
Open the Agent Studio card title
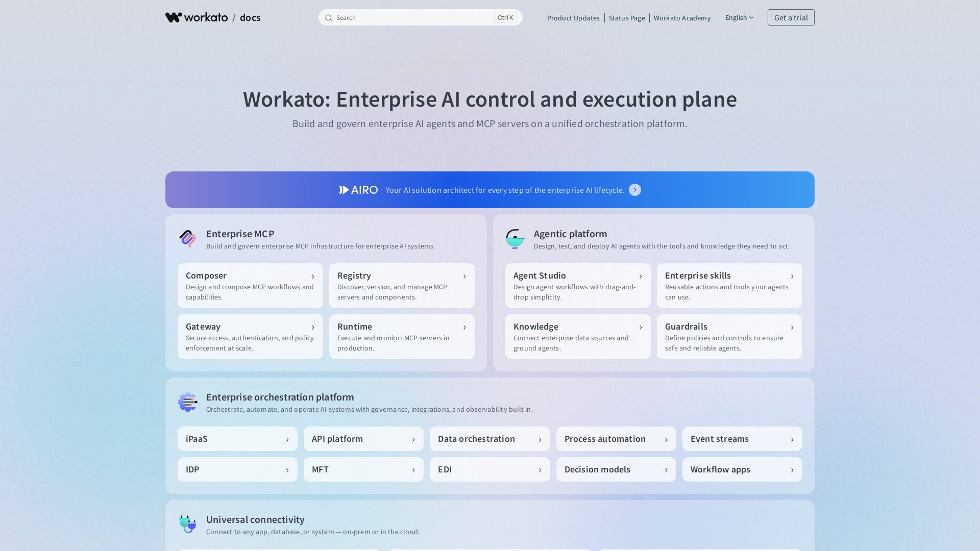tap(540, 275)
